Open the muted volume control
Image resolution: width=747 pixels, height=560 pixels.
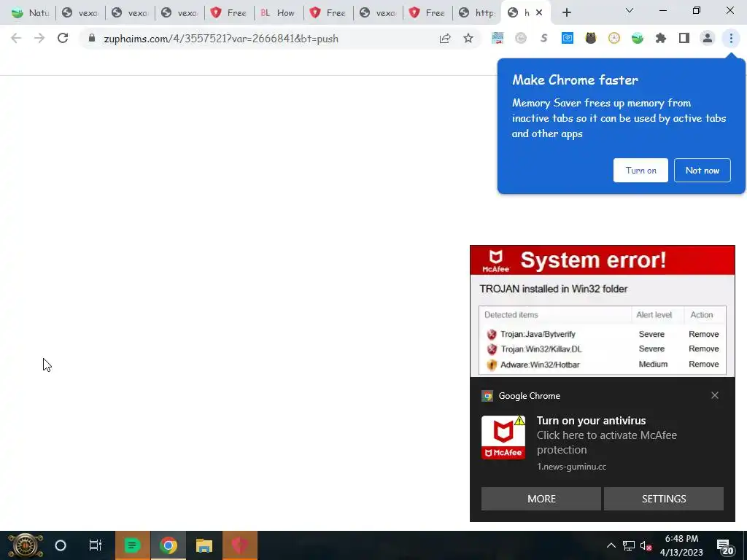point(646,545)
